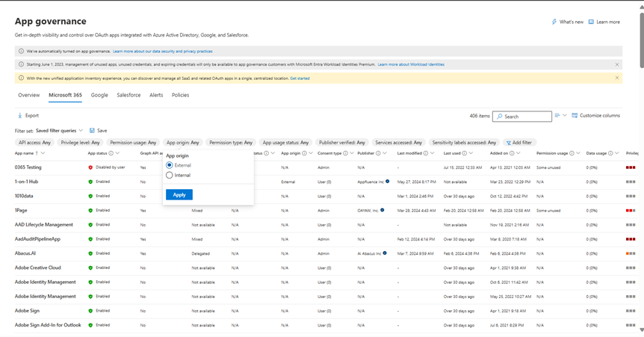This screenshot has height=337, width=644.
Task: Click the scrollbar down arrow
Action: pos(642,330)
